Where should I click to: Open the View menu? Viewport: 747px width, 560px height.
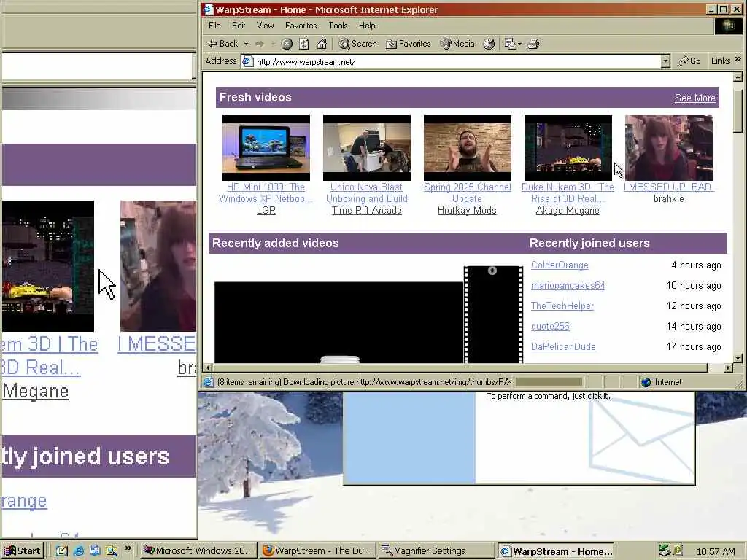[265, 26]
